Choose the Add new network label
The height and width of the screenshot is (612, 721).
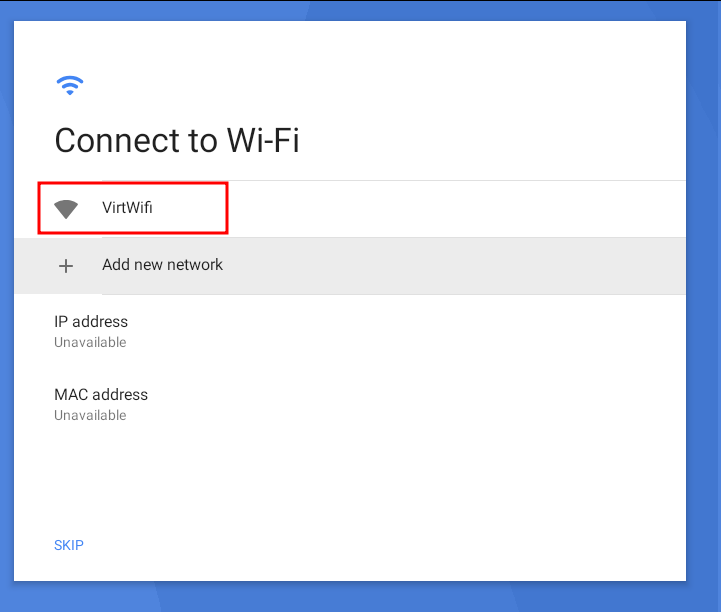(x=162, y=265)
